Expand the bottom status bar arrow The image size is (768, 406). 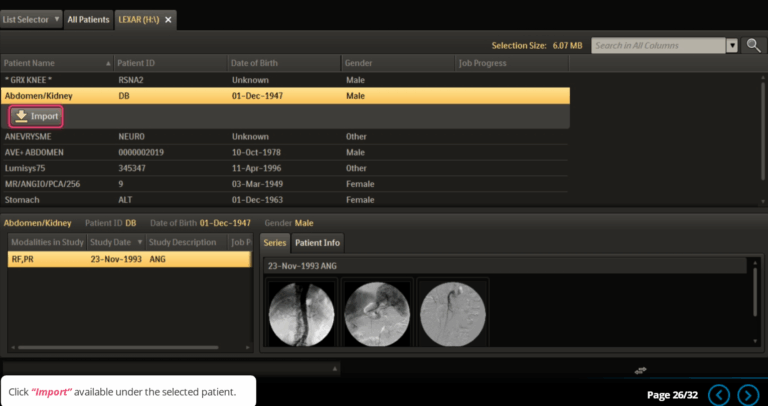335,368
